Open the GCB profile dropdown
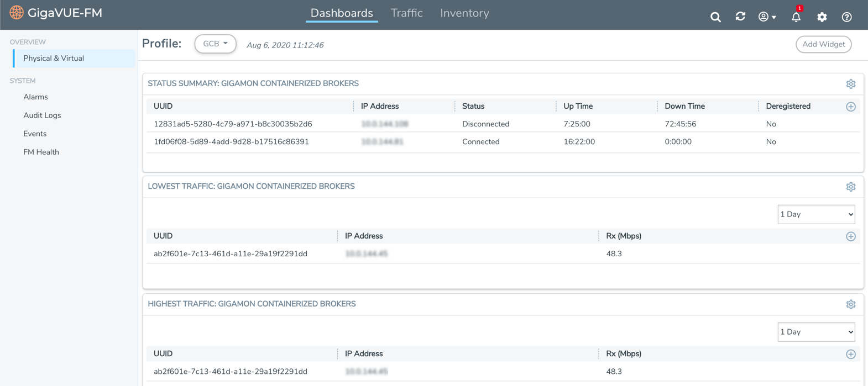The image size is (868, 386). pos(215,44)
